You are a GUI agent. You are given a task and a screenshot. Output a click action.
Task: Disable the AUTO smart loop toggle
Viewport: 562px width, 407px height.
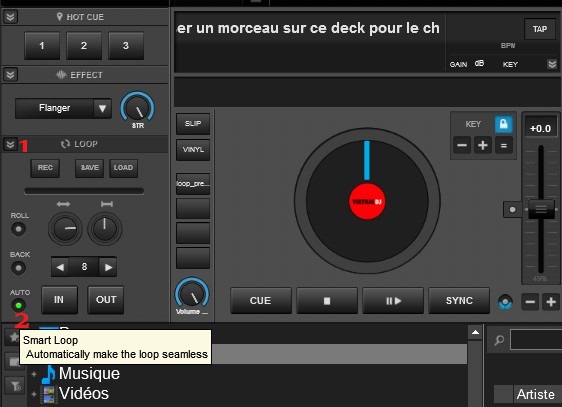pos(18,306)
